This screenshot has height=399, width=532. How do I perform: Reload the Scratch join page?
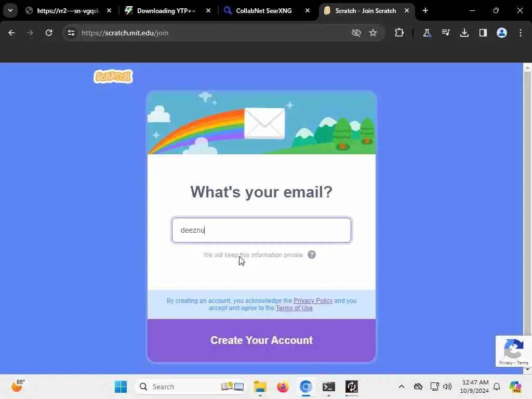coord(49,33)
